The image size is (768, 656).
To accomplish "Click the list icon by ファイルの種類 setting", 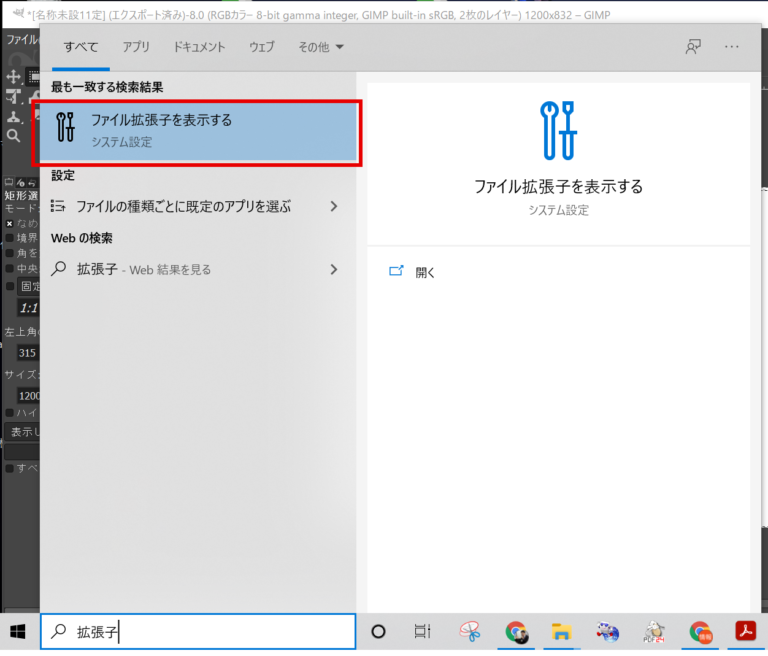I will 58,206.
